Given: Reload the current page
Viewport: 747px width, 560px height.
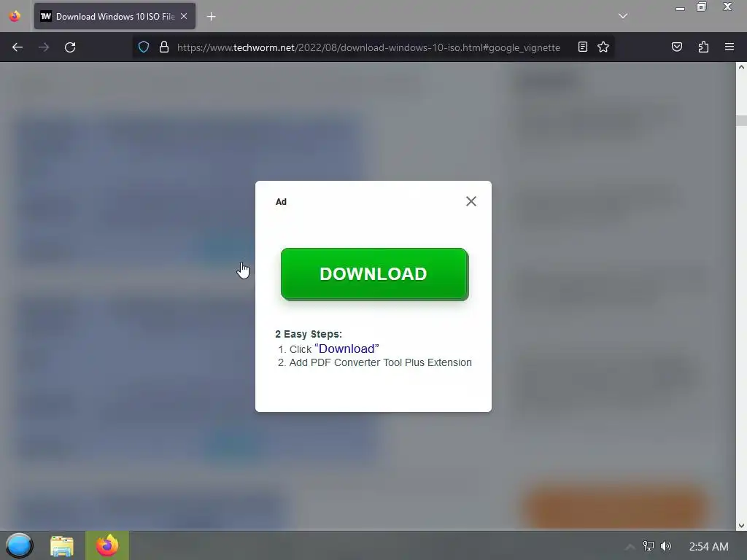Looking at the screenshot, I should click(70, 47).
